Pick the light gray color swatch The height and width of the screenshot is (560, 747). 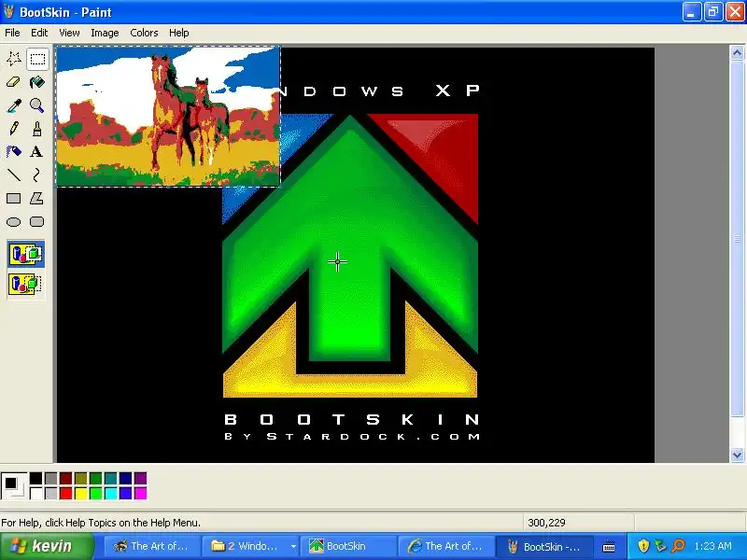point(51,493)
